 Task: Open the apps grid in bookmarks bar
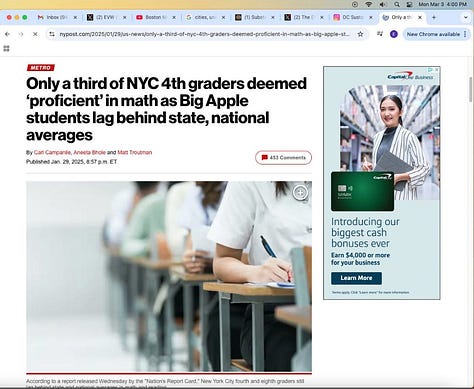tap(6, 49)
